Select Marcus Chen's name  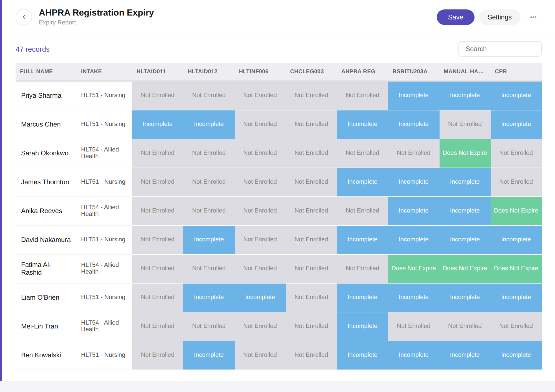41,124
